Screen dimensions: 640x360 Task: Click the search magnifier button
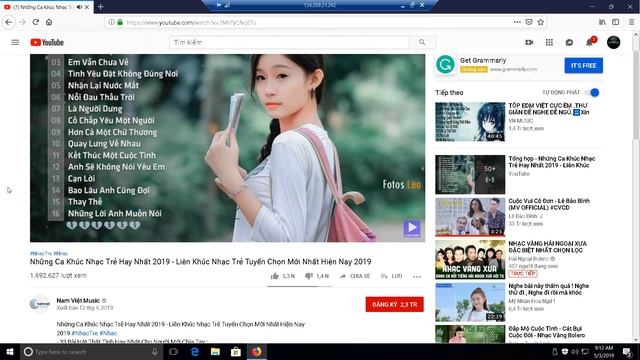pyautogui.click(x=422, y=42)
